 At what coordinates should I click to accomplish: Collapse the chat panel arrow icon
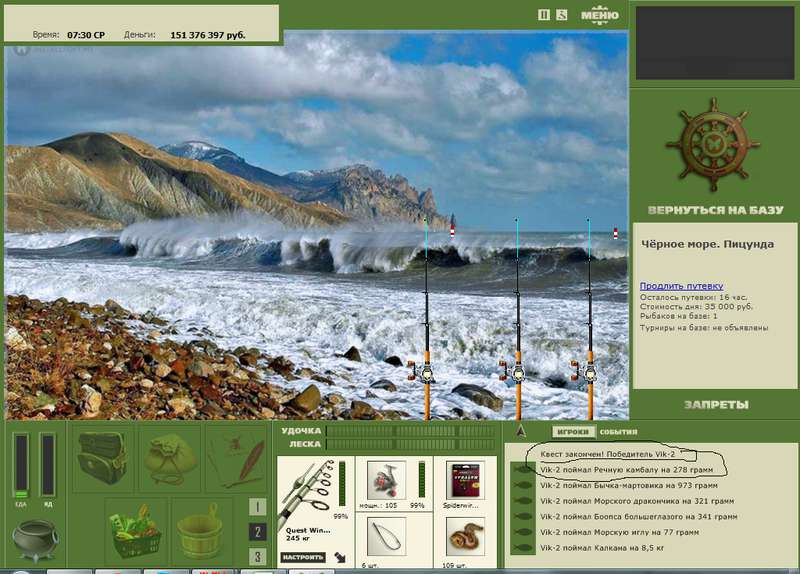pyautogui.click(x=520, y=432)
